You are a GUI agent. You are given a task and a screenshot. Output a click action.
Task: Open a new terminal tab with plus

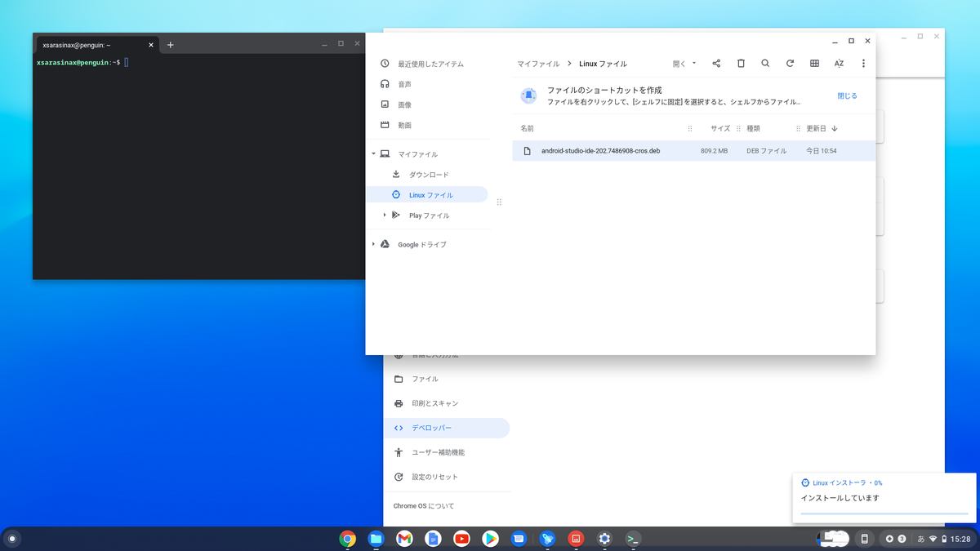click(x=170, y=45)
